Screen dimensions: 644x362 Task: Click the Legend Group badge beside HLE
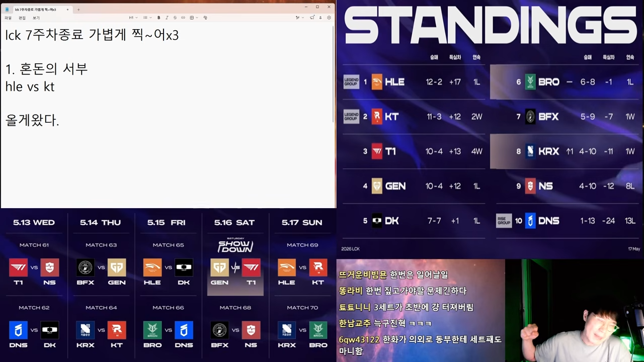tap(351, 82)
